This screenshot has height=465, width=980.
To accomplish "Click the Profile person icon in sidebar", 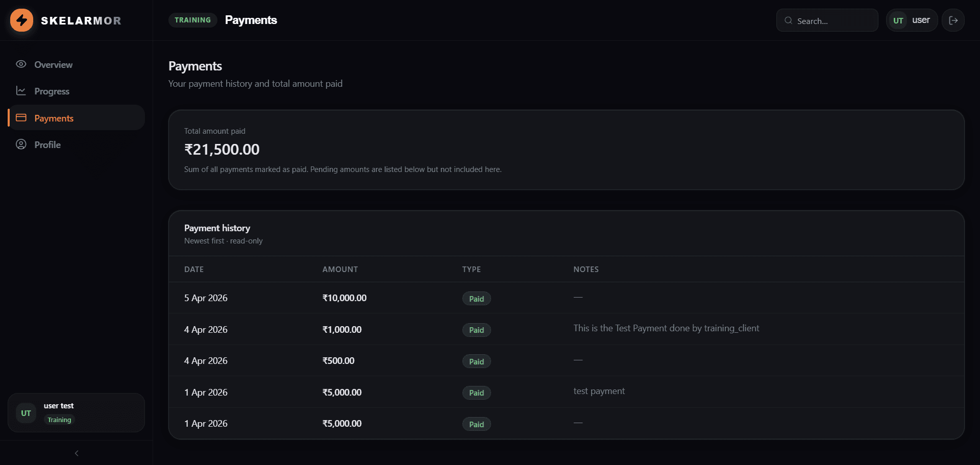I will [21, 144].
